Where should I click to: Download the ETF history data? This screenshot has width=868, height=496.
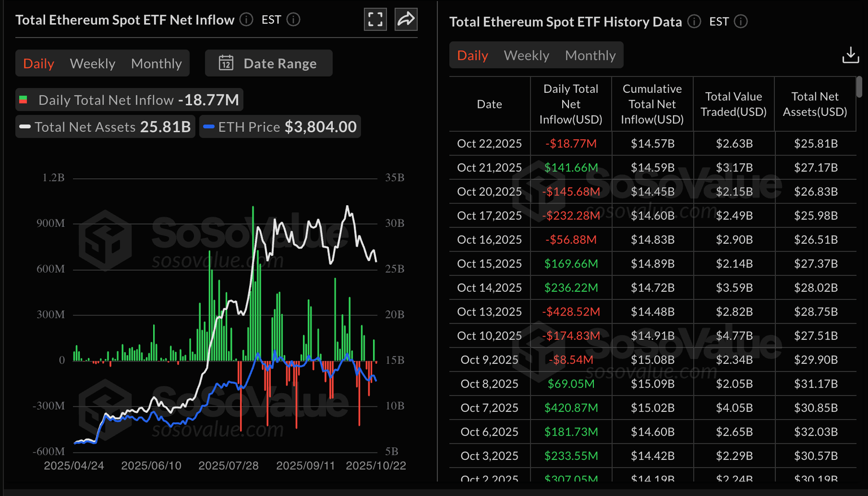click(850, 55)
